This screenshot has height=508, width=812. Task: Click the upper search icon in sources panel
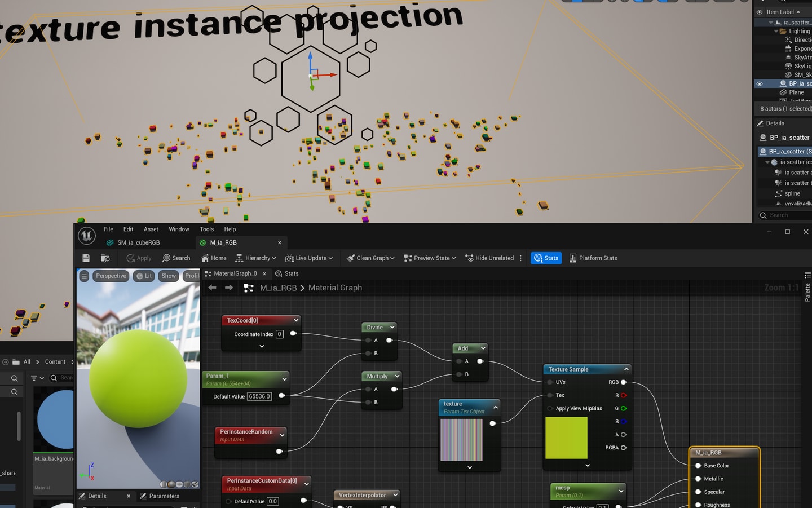(x=15, y=378)
